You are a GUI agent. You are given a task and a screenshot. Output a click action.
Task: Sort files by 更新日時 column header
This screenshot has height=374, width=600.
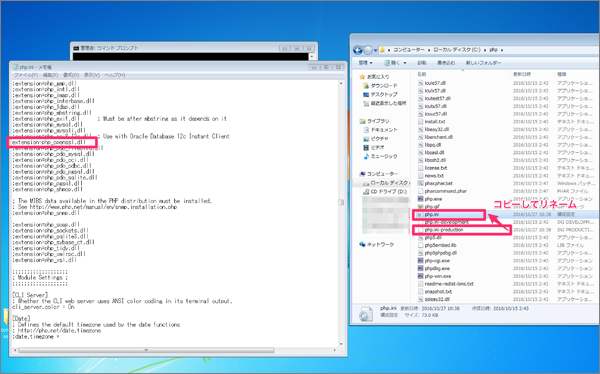pyautogui.click(x=522, y=74)
